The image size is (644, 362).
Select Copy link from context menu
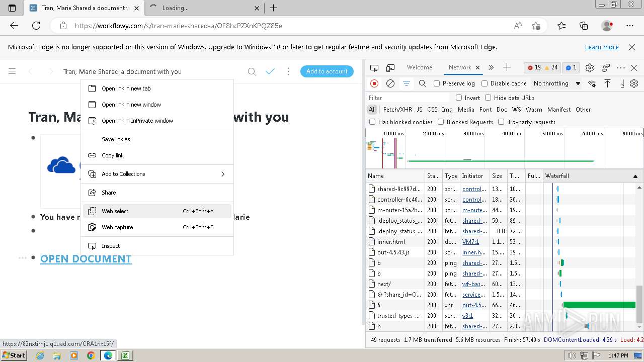(157, 155)
